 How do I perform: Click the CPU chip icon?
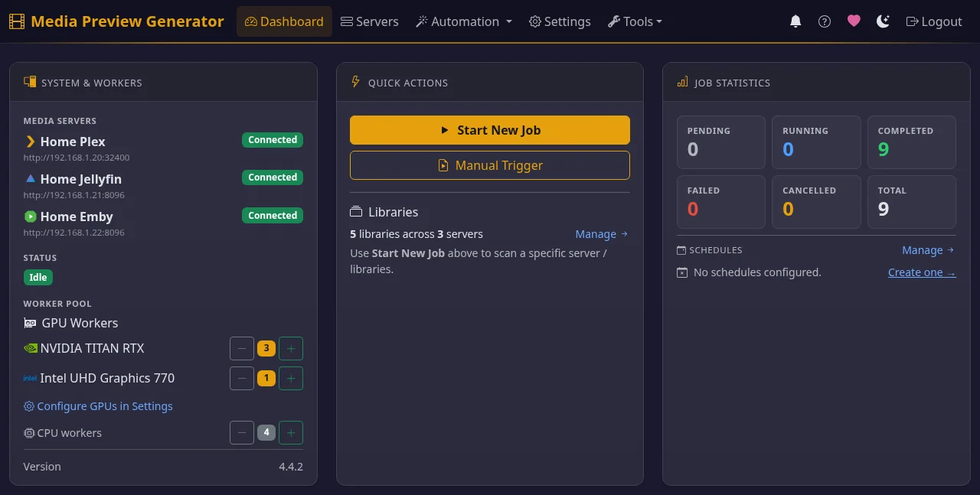pos(30,433)
